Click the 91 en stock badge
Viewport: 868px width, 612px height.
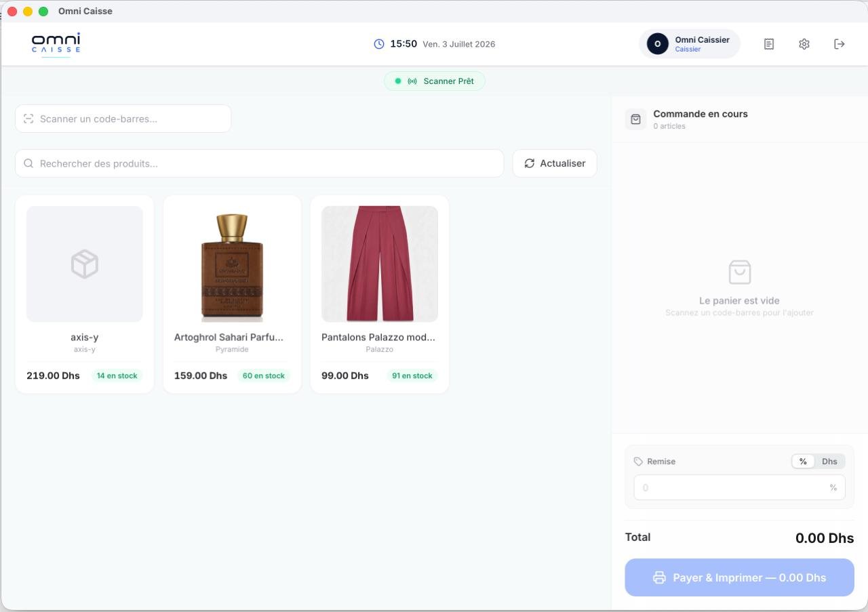click(412, 375)
